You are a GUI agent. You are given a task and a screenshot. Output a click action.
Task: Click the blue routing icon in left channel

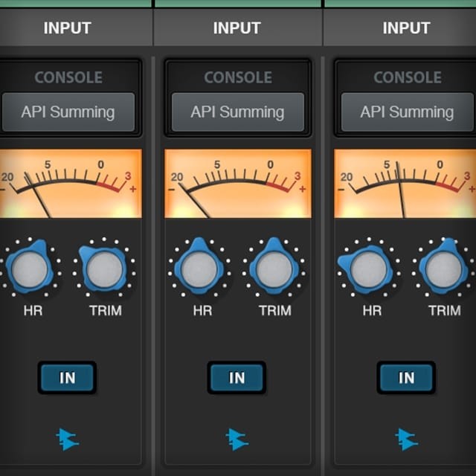[x=68, y=439]
